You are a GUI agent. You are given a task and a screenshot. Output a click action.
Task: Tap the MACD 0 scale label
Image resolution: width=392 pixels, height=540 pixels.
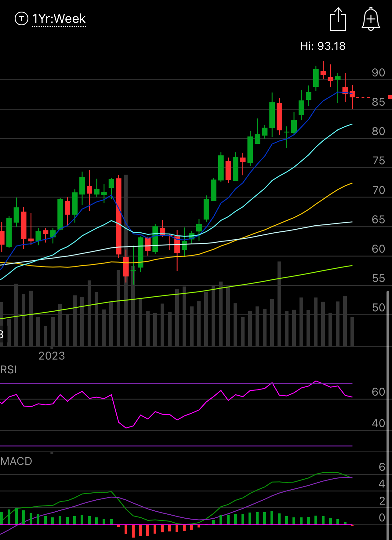click(382, 518)
